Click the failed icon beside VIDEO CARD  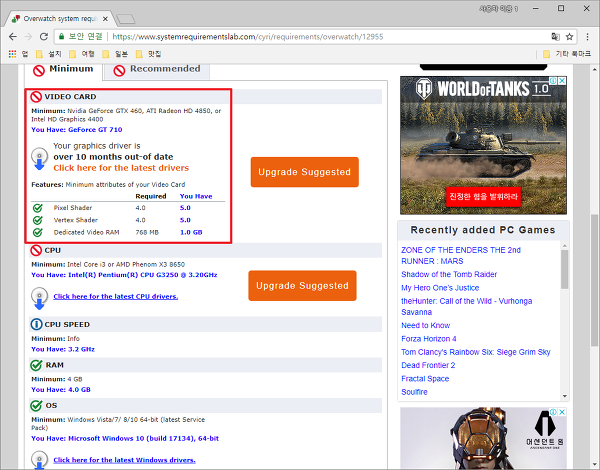(36, 97)
